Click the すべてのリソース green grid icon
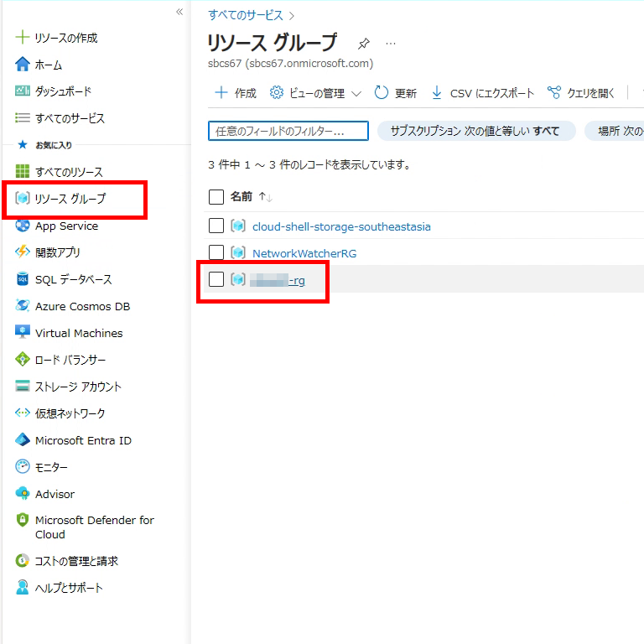644x644 pixels. [22, 171]
